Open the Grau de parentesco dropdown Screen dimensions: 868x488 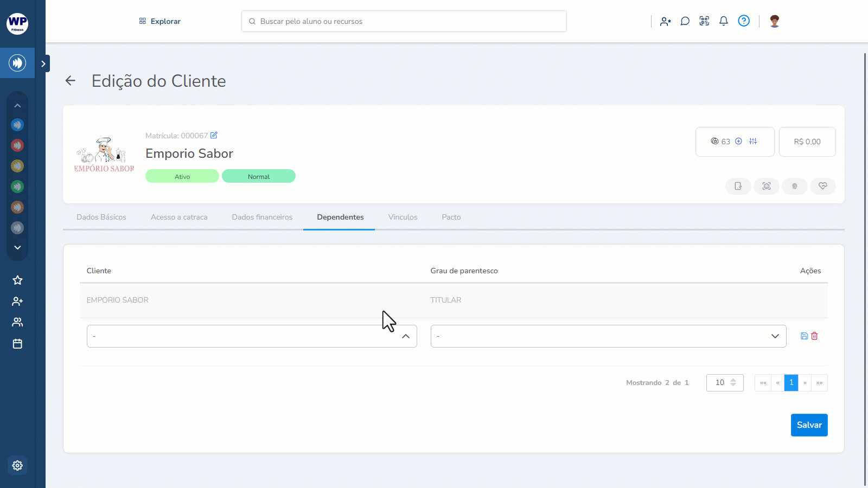coord(608,336)
